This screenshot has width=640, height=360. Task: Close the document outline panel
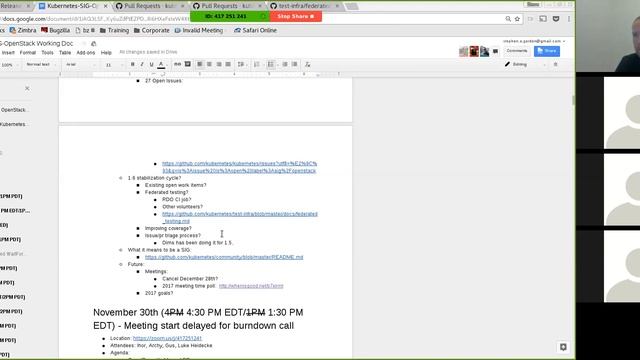[27, 88]
